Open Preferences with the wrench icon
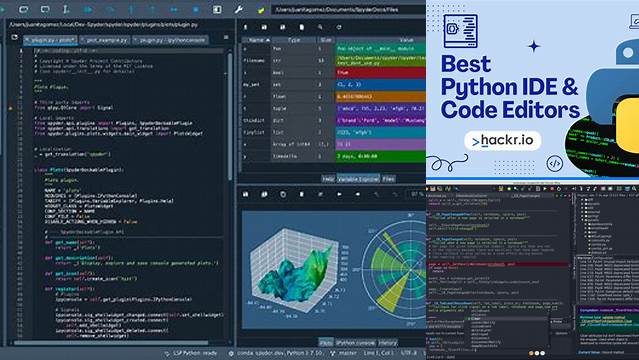The image size is (639, 360). tap(238, 9)
